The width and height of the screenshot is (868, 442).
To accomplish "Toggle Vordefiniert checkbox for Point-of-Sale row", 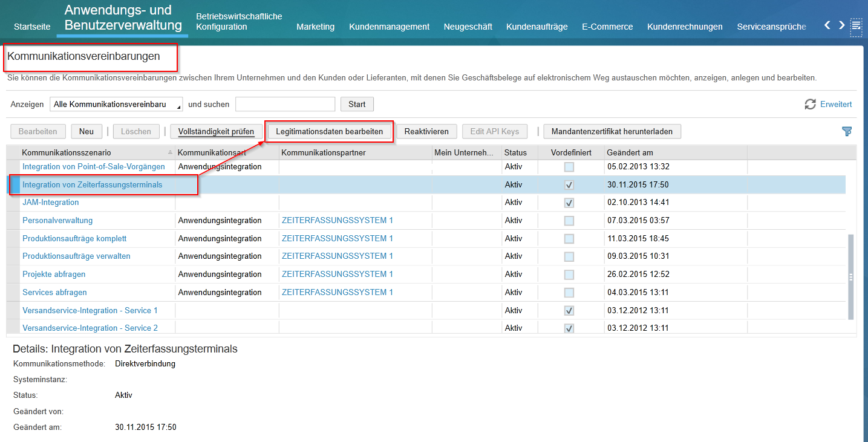I will coord(569,167).
